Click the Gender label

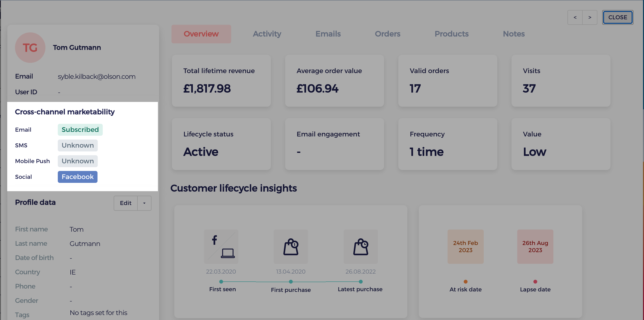tap(26, 301)
